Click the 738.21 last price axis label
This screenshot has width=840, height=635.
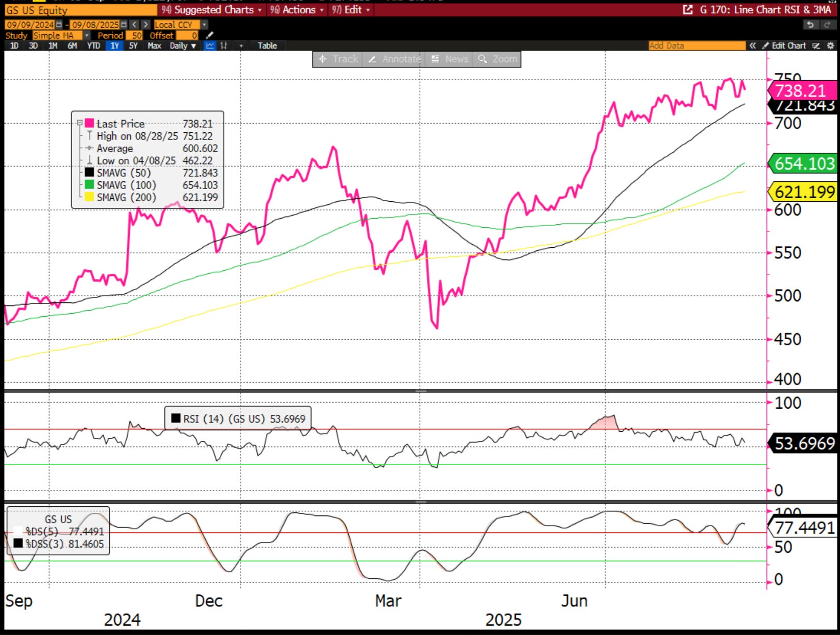coord(803,91)
